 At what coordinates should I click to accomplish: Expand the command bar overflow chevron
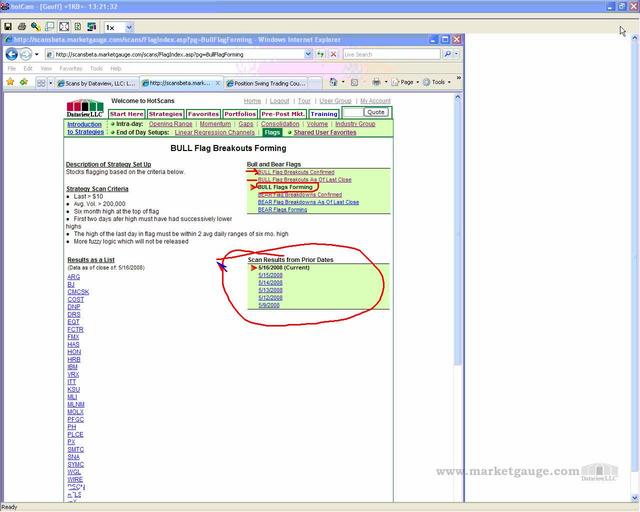coord(459,78)
